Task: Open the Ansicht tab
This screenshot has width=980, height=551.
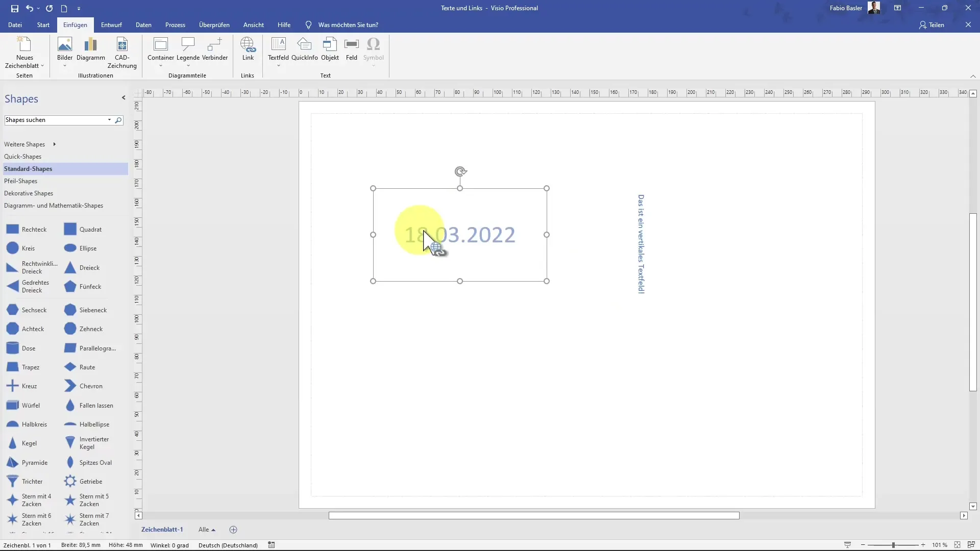Action: point(254,24)
